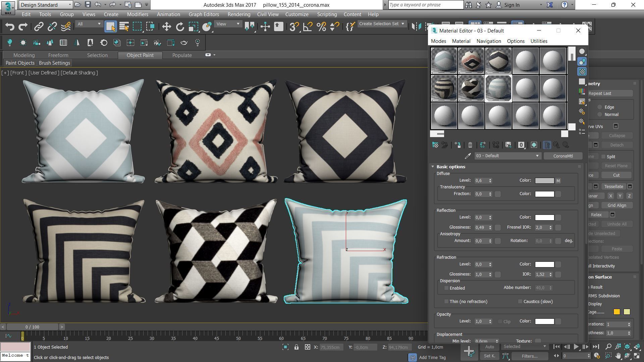
Task: Select pink-diamond material sample slot
Action: 471,61
